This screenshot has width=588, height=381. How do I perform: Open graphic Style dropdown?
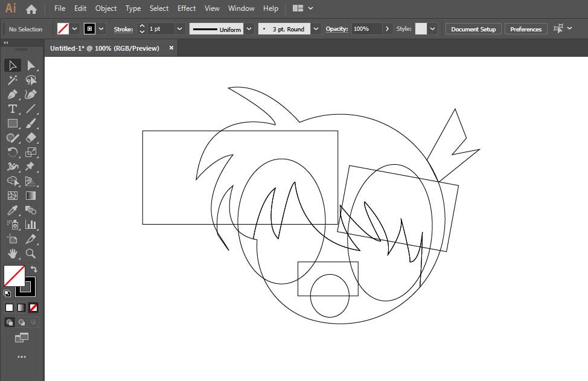432,29
